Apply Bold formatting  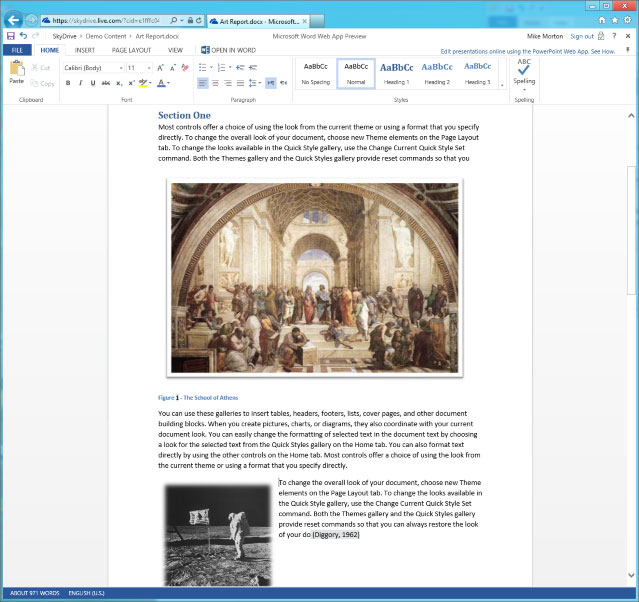coord(68,83)
